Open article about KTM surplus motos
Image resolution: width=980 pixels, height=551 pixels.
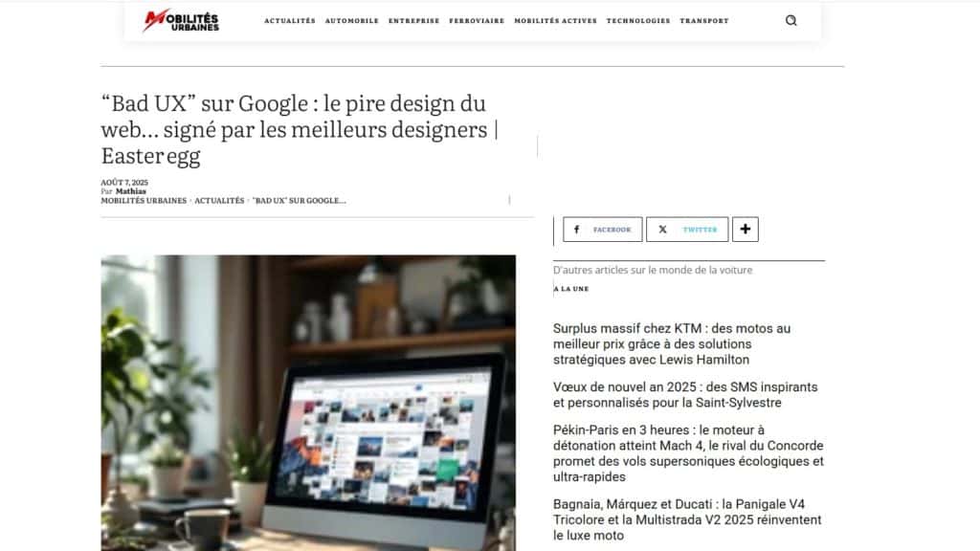pos(672,344)
